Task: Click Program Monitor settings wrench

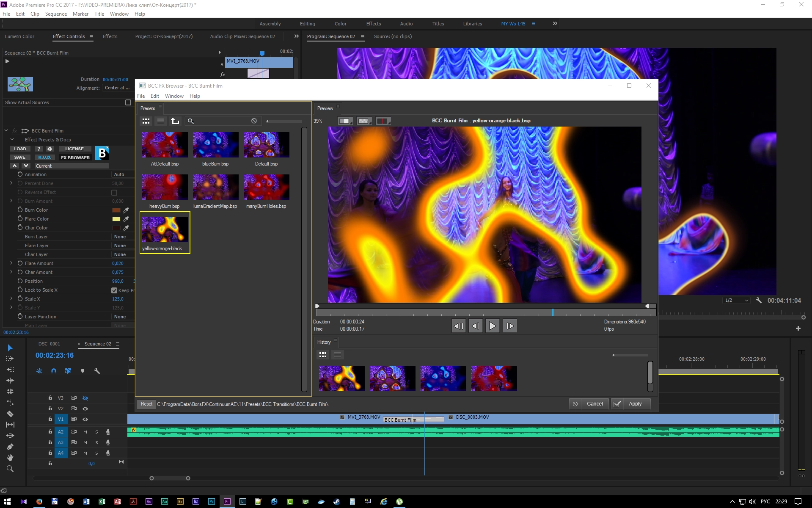Action: 759,300
